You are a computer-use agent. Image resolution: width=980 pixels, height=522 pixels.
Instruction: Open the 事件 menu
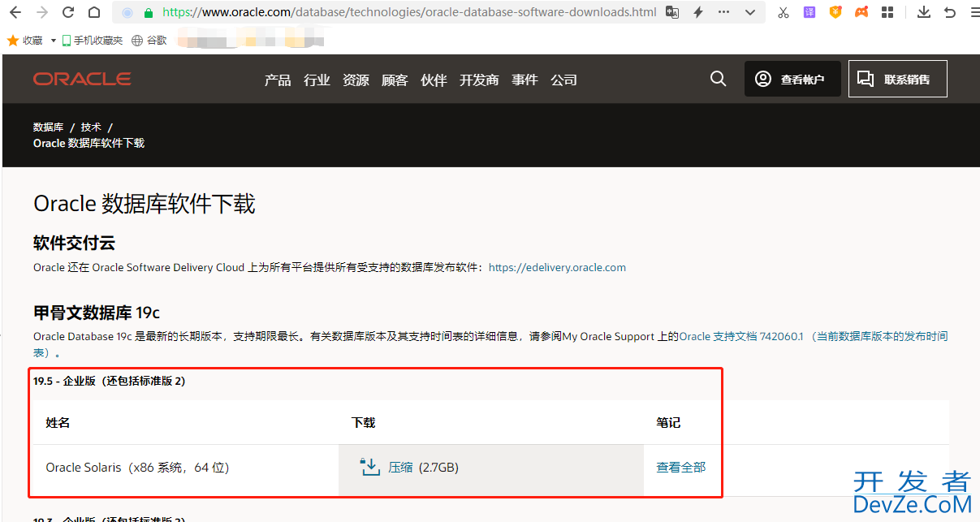pyautogui.click(x=525, y=80)
